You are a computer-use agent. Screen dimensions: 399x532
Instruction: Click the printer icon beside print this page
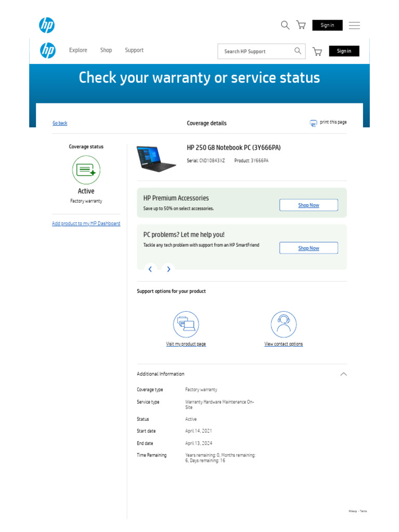coord(313,123)
